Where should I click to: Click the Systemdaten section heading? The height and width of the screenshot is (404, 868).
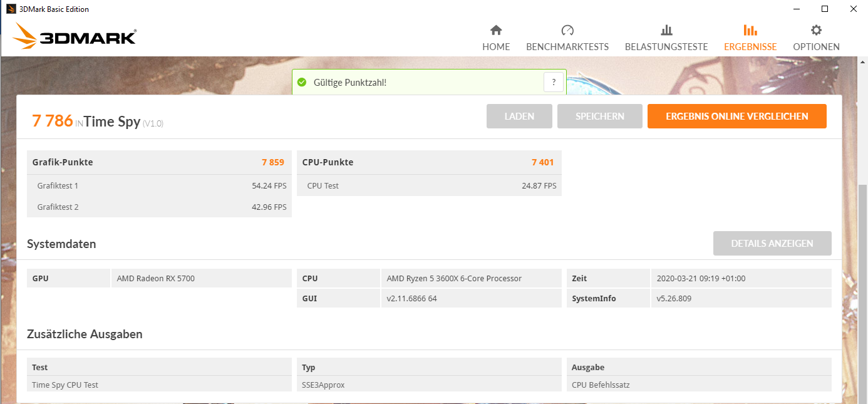(x=61, y=244)
